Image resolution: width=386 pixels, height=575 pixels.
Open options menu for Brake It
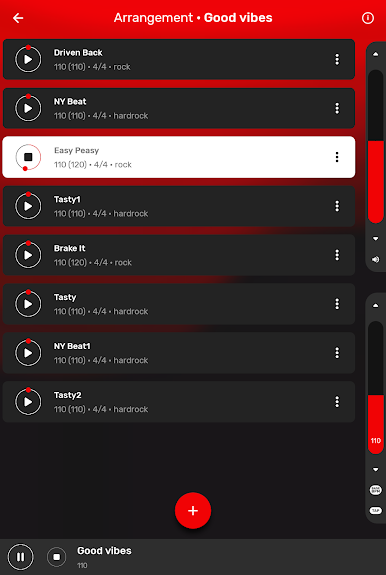[337, 255]
